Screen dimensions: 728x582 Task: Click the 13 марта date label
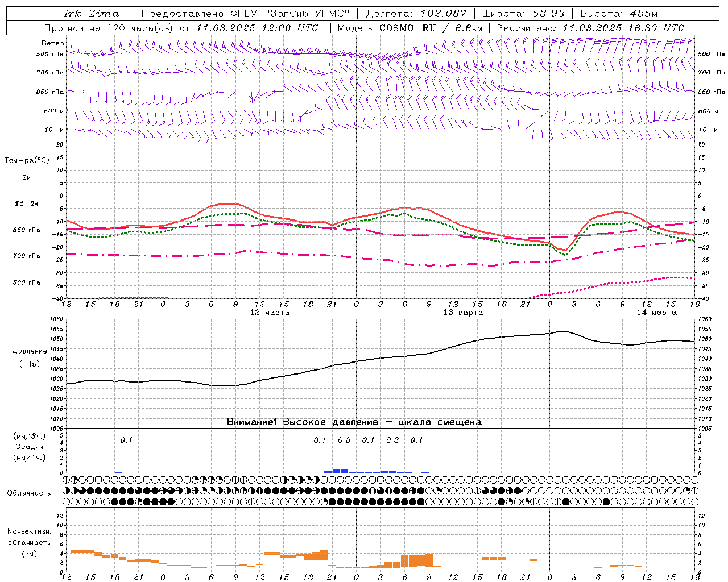pos(464,312)
